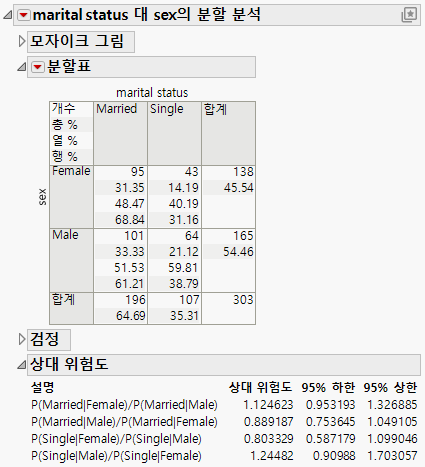
Task: Click the Female Single count 43
Action: tap(191, 172)
